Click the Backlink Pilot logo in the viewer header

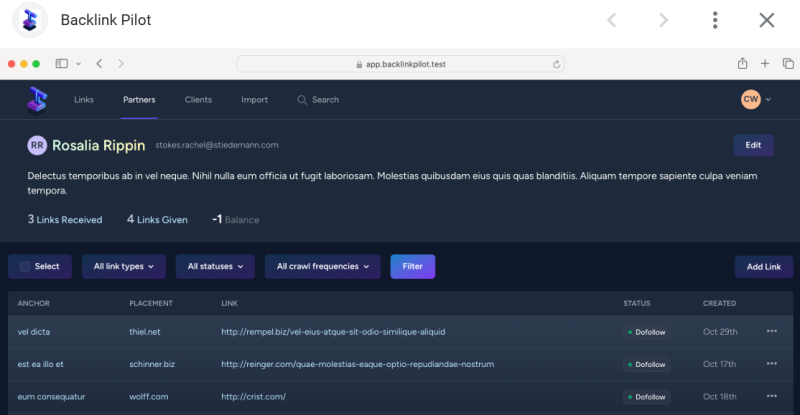click(30, 20)
